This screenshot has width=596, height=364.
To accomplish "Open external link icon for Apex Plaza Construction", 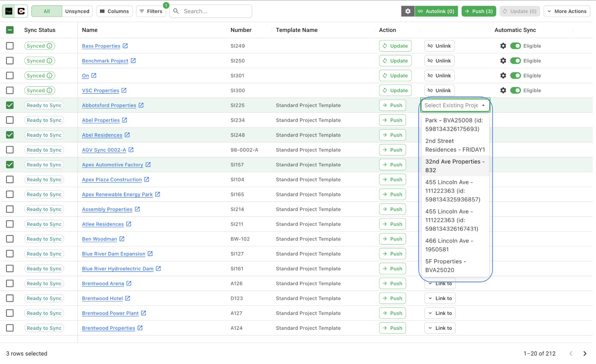I will 147,179.
